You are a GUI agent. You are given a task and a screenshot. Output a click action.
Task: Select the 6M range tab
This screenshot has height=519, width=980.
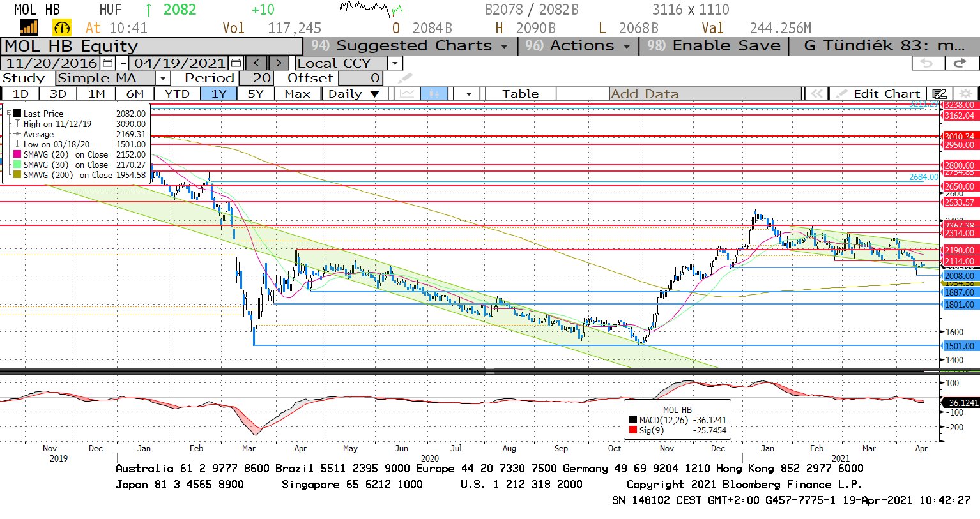135,94
